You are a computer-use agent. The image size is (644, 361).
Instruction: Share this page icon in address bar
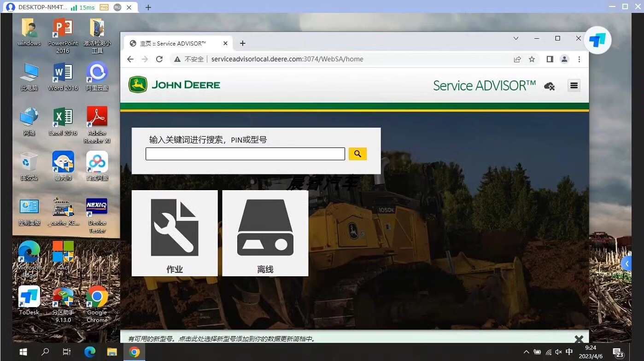coord(517,59)
